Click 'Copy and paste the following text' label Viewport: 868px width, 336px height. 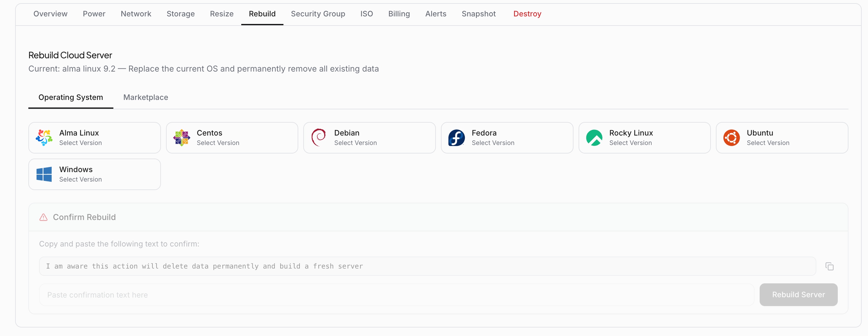pyautogui.click(x=119, y=244)
